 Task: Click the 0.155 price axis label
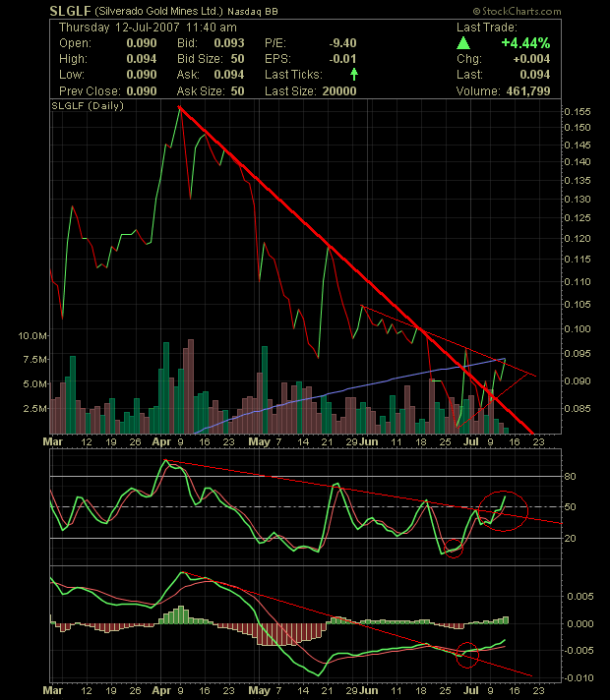point(578,112)
